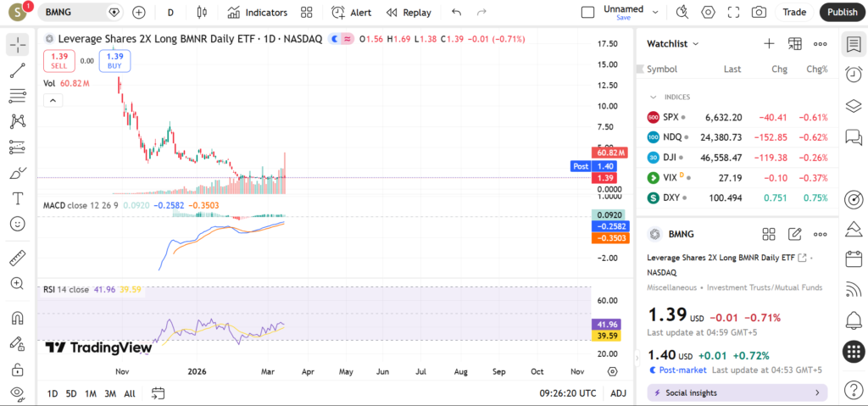Screen dimensions: 868x406
Task: Collapse the indicator legend chevron
Action: [53, 100]
